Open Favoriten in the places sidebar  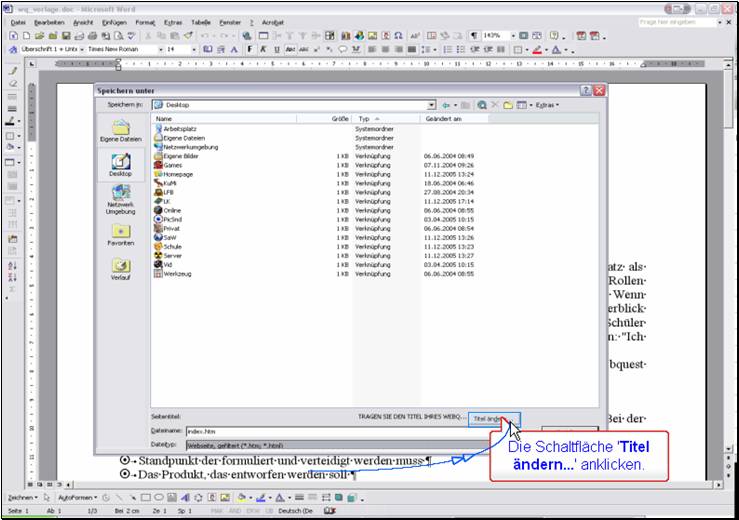(x=120, y=234)
